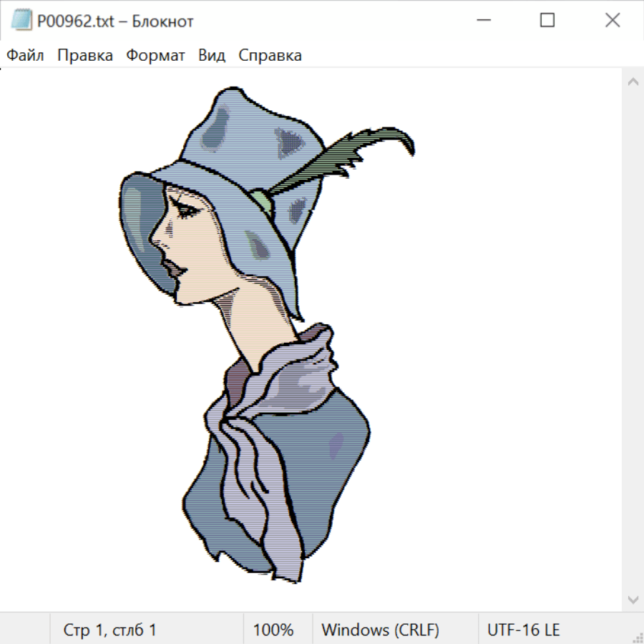644x644 pixels.
Task: Click the Стр 1, стлб 1 indicator
Action: click(109, 630)
